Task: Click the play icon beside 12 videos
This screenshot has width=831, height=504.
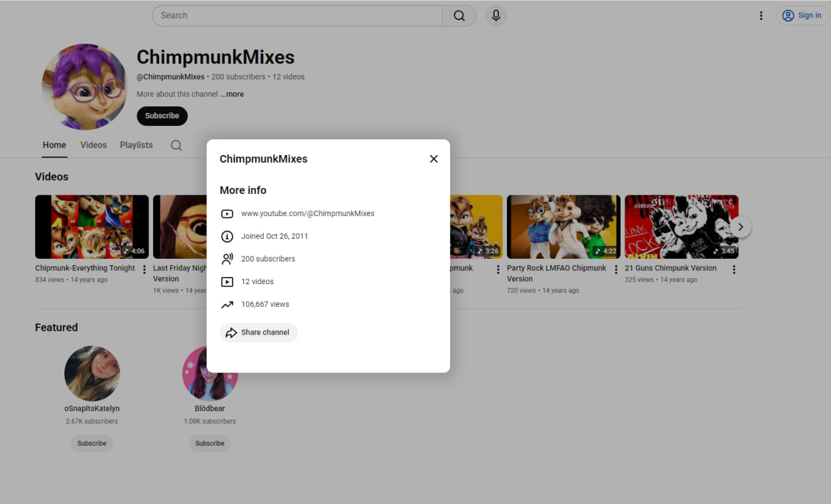Action: click(227, 282)
